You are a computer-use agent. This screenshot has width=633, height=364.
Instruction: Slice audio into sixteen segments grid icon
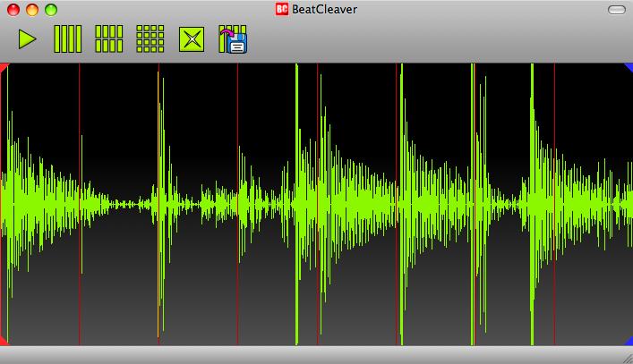[x=150, y=39]
